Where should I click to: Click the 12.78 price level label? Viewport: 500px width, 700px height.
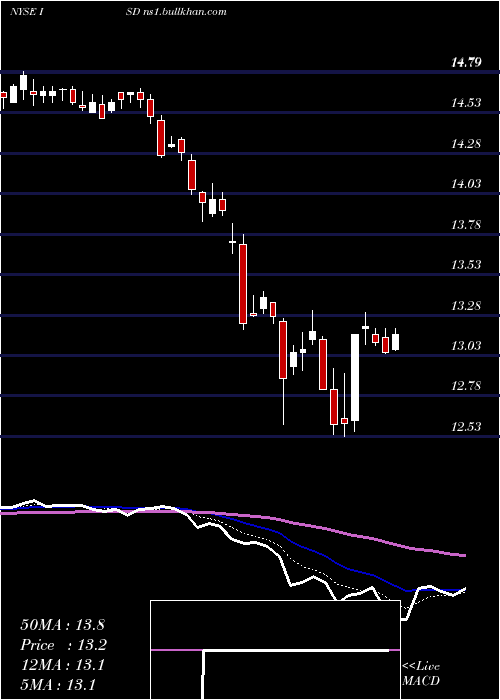(466, 386)
